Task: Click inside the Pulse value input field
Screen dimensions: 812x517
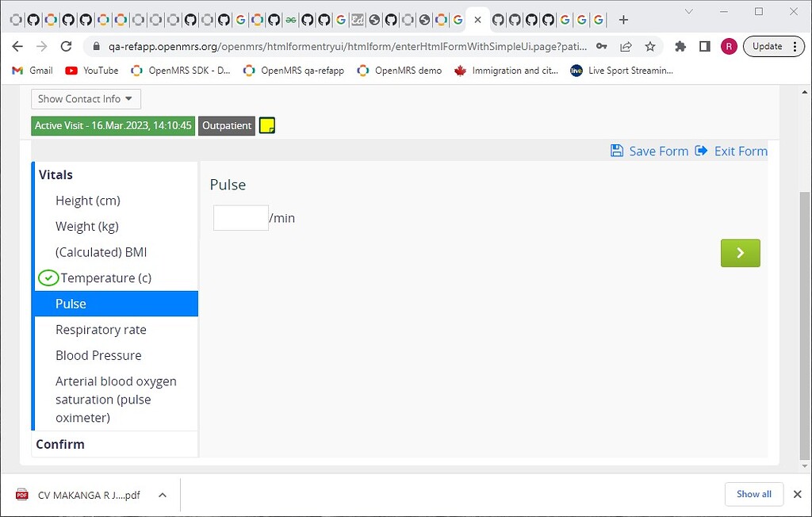Action: coord(240,217)
